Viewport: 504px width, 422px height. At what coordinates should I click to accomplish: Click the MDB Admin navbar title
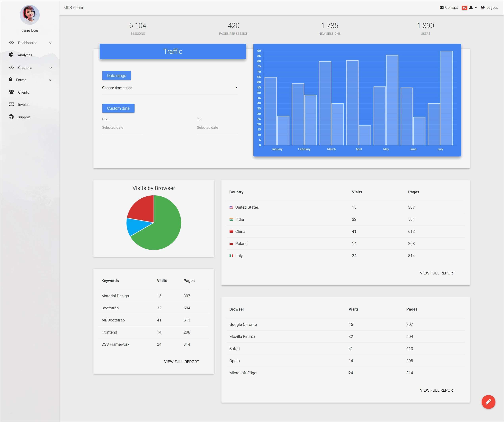(x=74, y=8)
